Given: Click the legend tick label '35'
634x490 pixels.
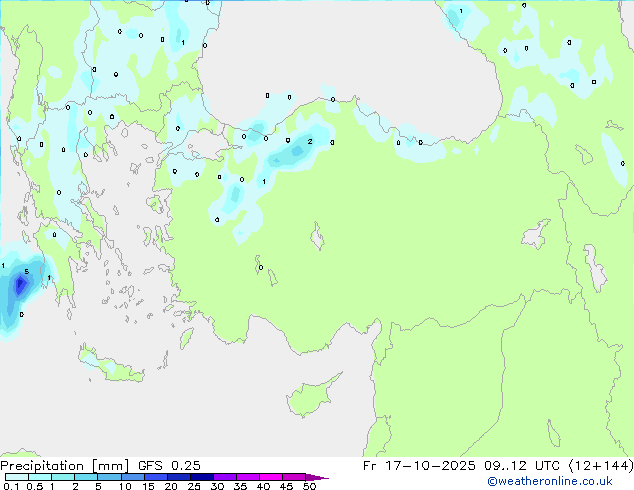Looking at the screenshot, I should pos(240,486).
